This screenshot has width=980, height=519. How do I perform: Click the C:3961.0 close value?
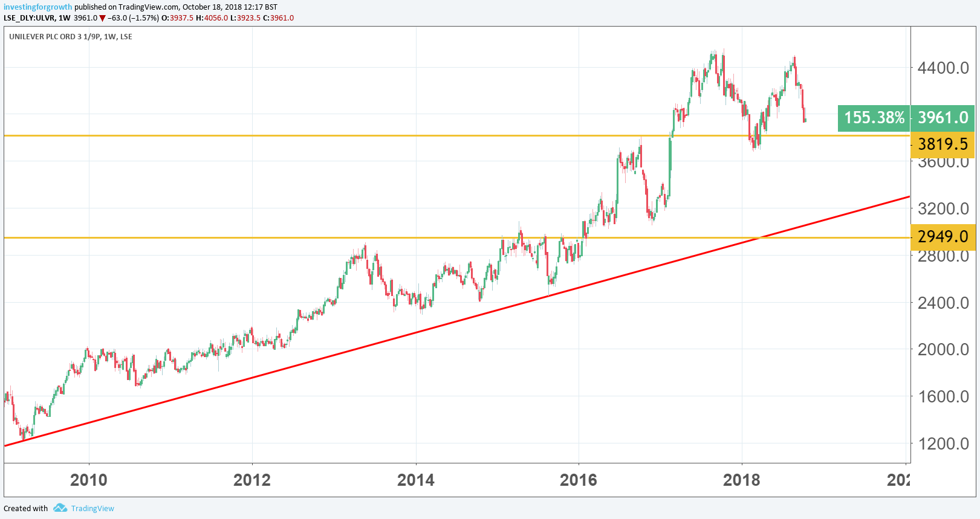(x=279, y=18)
